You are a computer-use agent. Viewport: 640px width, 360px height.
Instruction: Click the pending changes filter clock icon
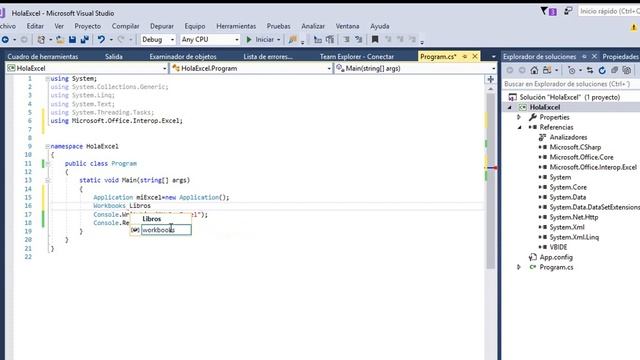571,71
